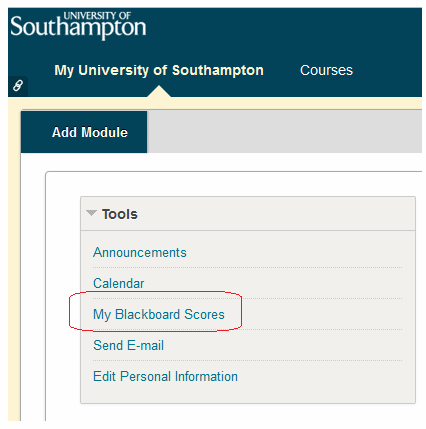The image size is (426, 429).
Task: Click the chain link quick links icon
Action: pos(18,86)
